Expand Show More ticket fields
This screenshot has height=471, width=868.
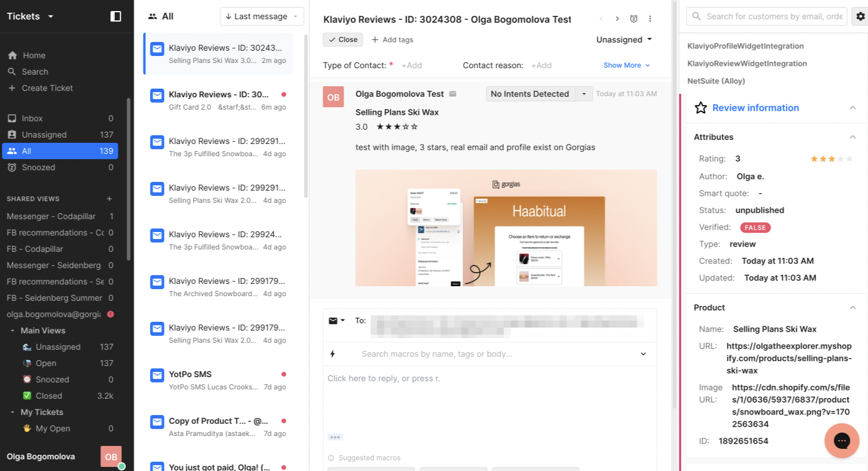click(627, 65)
